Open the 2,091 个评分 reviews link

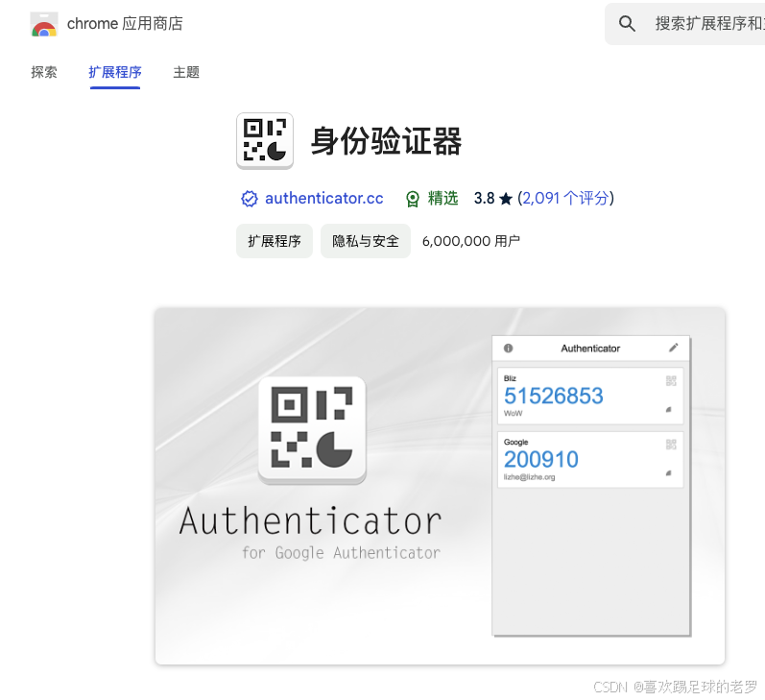[565, 198]
